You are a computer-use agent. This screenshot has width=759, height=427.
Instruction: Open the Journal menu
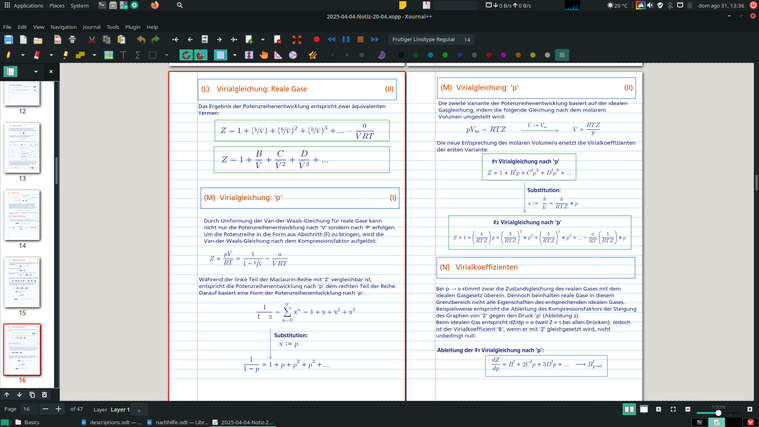[x=91, y=27]
